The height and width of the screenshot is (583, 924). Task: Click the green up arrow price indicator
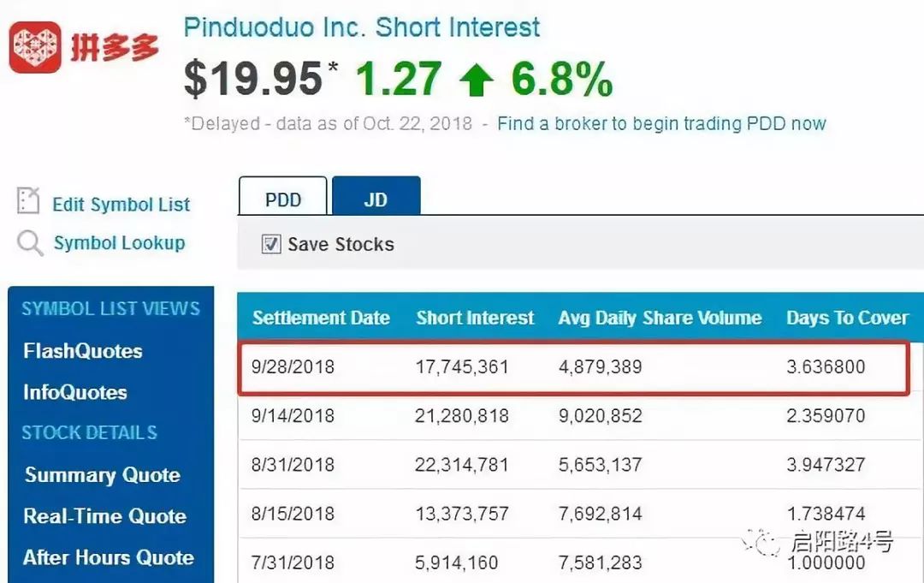pos(477,80)
